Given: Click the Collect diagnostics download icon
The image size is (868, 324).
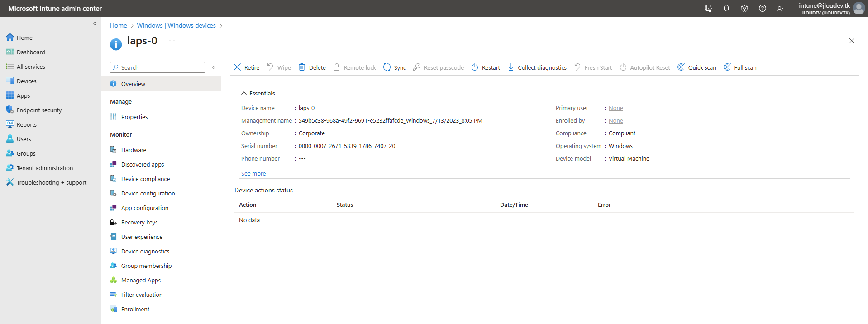Looking at the screenshot, I should coord(511,67).
